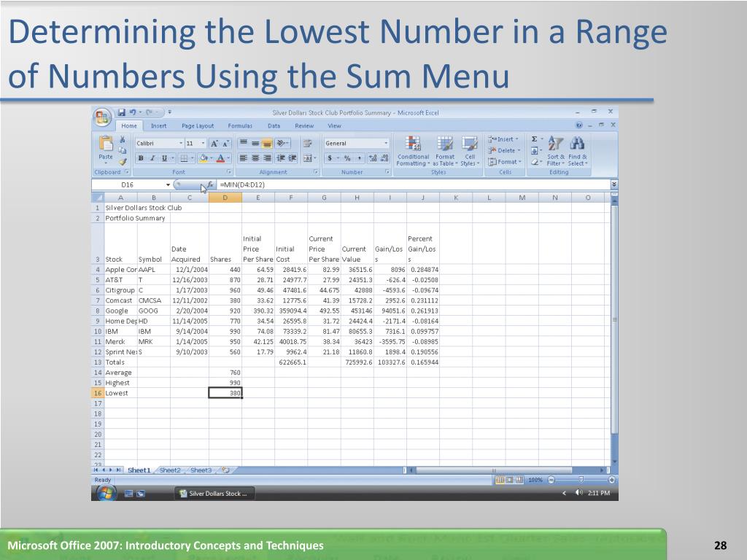
Task: Click the Borders icon
Action: pyautogui.click(x=183, y=158)
